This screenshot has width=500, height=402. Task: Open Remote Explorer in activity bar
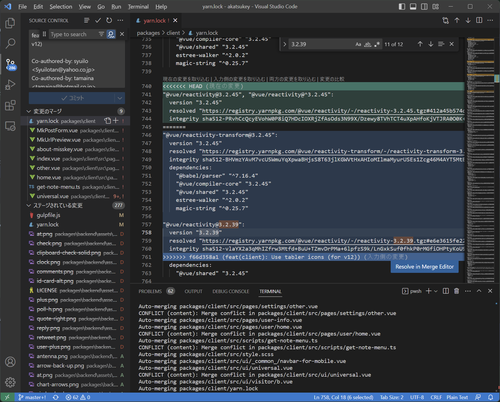click(10, 126)
